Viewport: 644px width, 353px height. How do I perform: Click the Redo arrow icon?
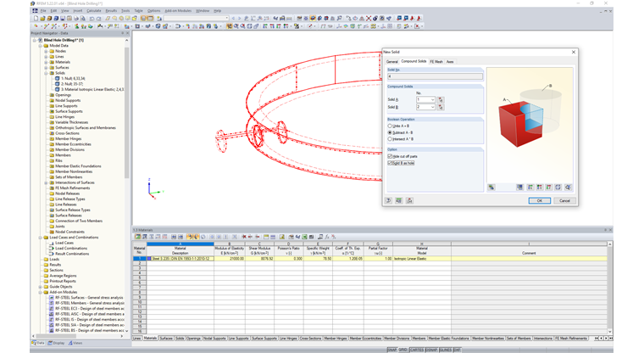[98, 19]
